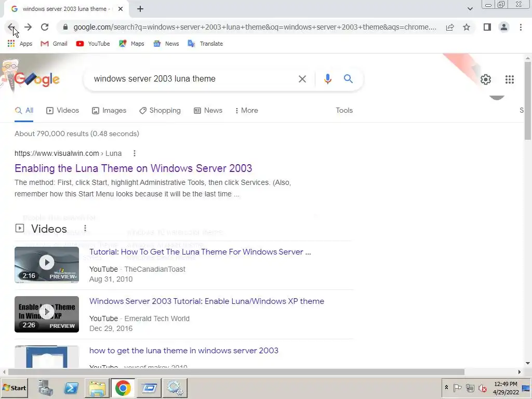Open the Videos section three-dot menu
Image resolution: width=532 pixels, height=399 pixels.
coord(85,229)
